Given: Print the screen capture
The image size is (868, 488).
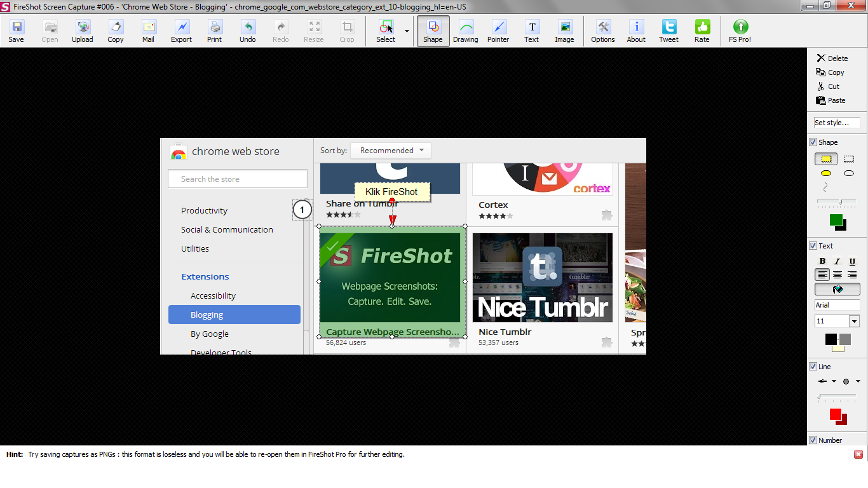Looking at the screenshot, I should coord(214,30).
